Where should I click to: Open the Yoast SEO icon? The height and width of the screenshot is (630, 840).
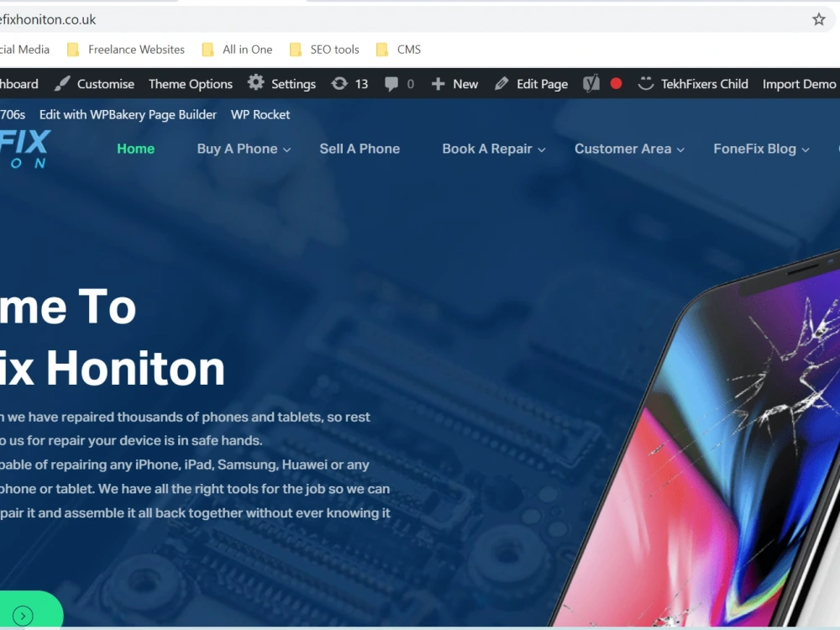coord(591,83)
